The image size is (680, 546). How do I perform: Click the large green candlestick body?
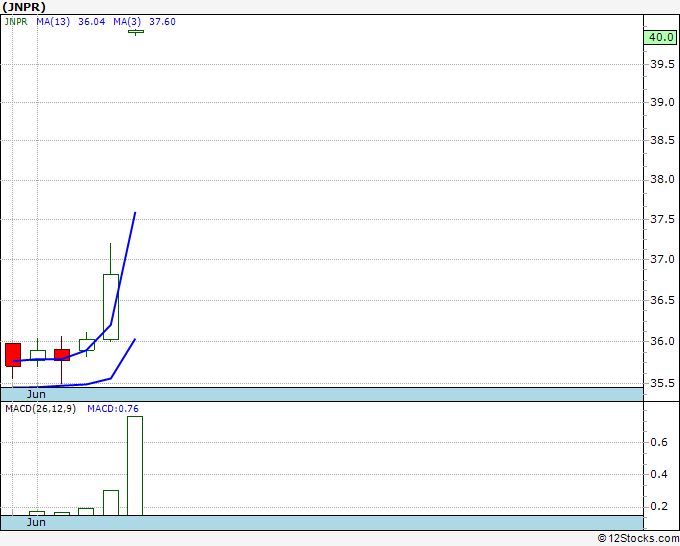[111, 307]
